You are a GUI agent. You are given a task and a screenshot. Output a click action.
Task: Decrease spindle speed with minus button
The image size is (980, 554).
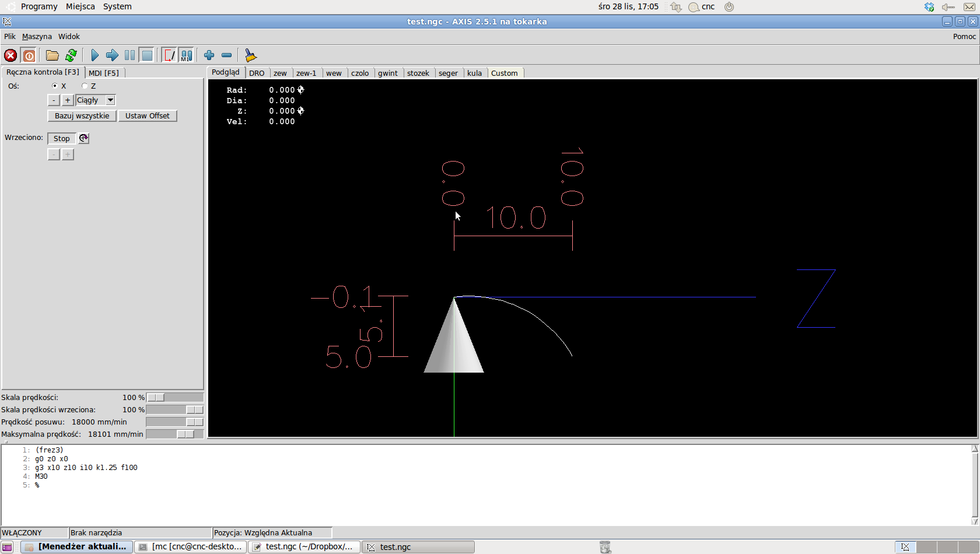click(54, 155)
